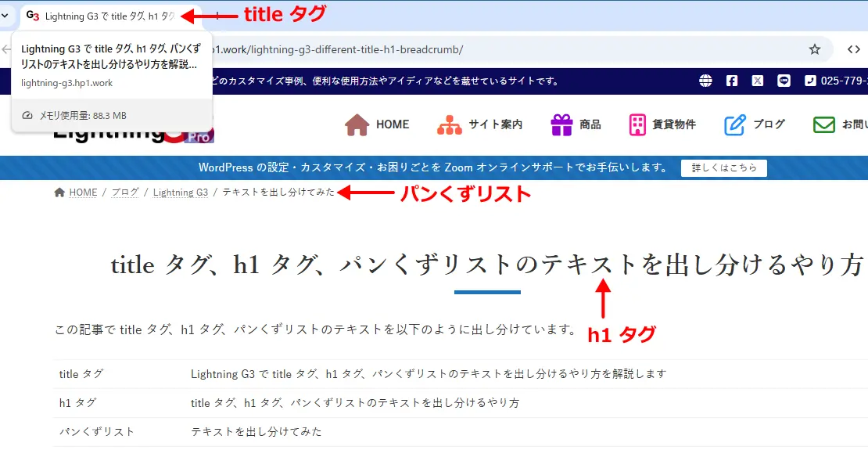Click the envelope contact icon
The width and height of the screenshot is (868, 450).
(823, 124)
